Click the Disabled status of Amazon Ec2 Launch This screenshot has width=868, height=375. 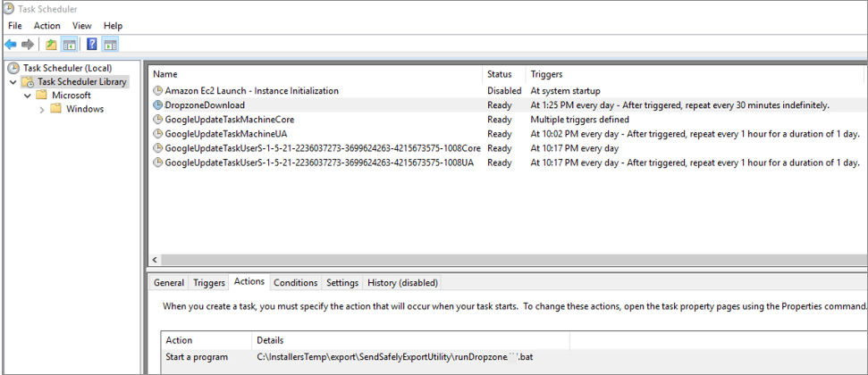point(504,91)
